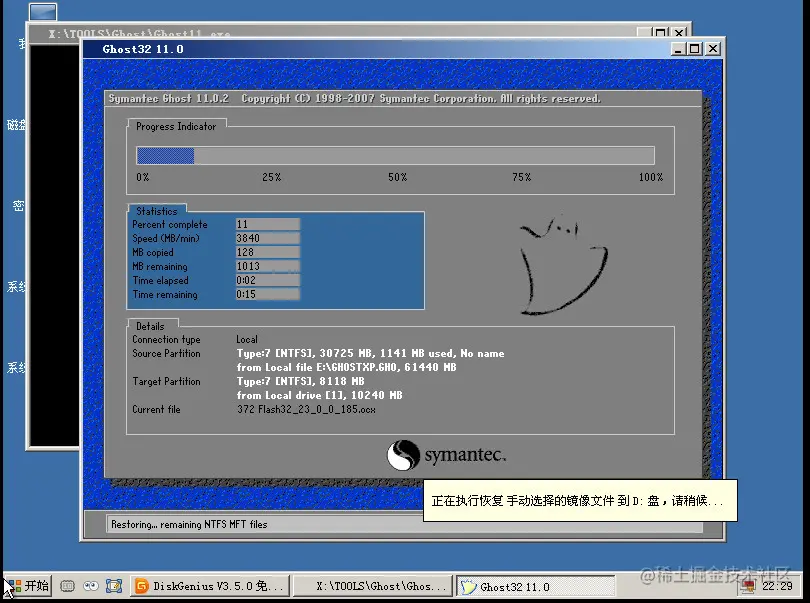
Task: Click the filled blue part of the progress bar
Action: pos(165,156)
